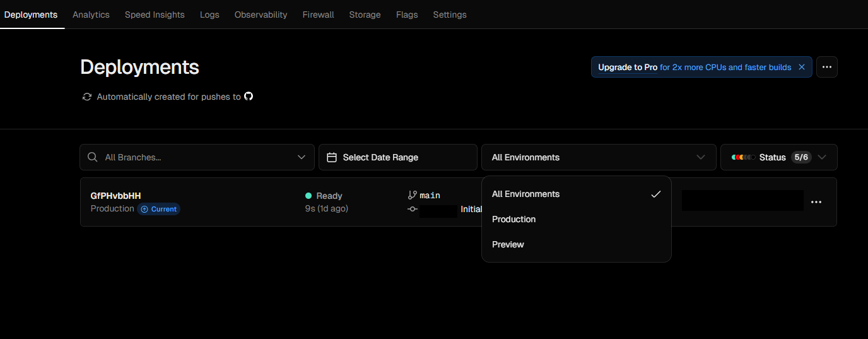Collapse the All Environments dropdown

pyautogui.click(x=700, y=157)
